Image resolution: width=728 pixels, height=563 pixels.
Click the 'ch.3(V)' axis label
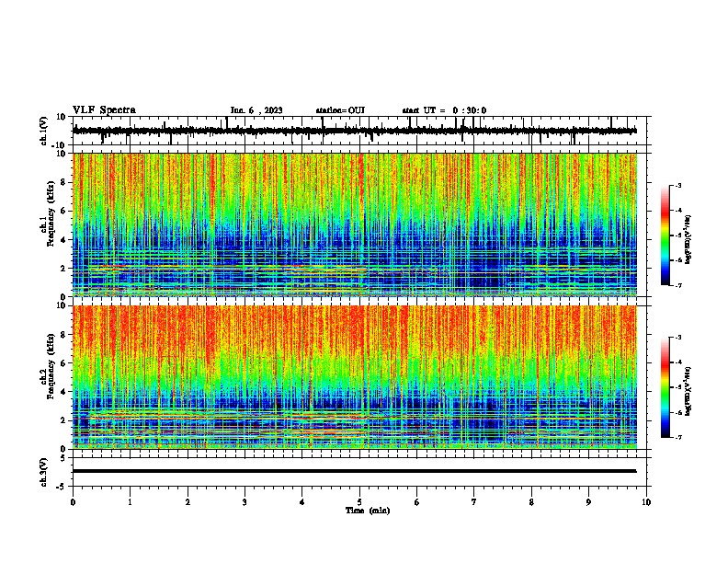(44, 472)
